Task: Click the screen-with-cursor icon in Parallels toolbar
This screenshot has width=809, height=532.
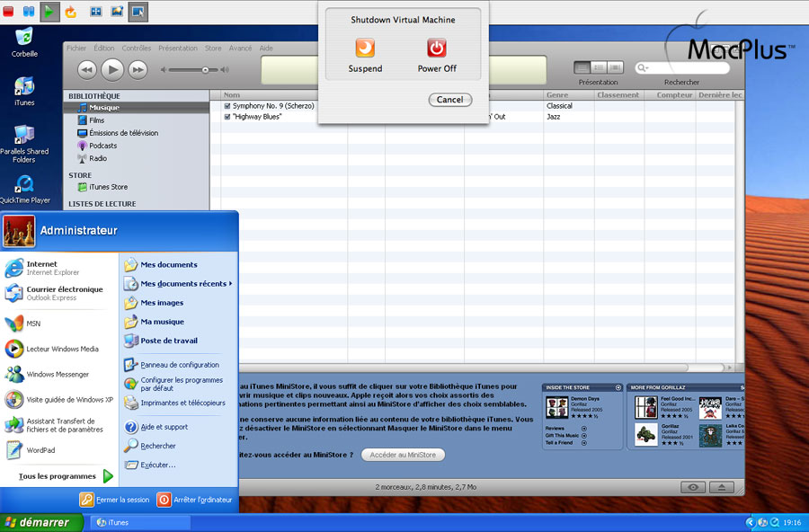Action: (138, 12)
